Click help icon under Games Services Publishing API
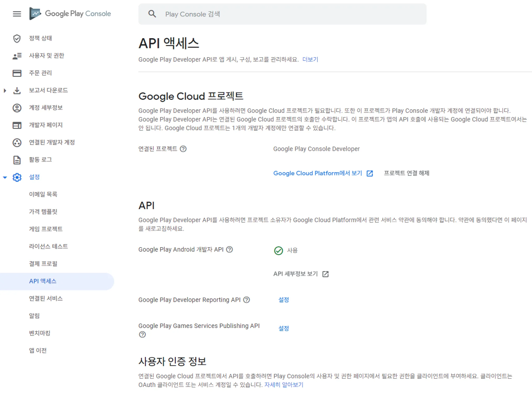This screenshot has width=532, height=403. click(142, 335)
